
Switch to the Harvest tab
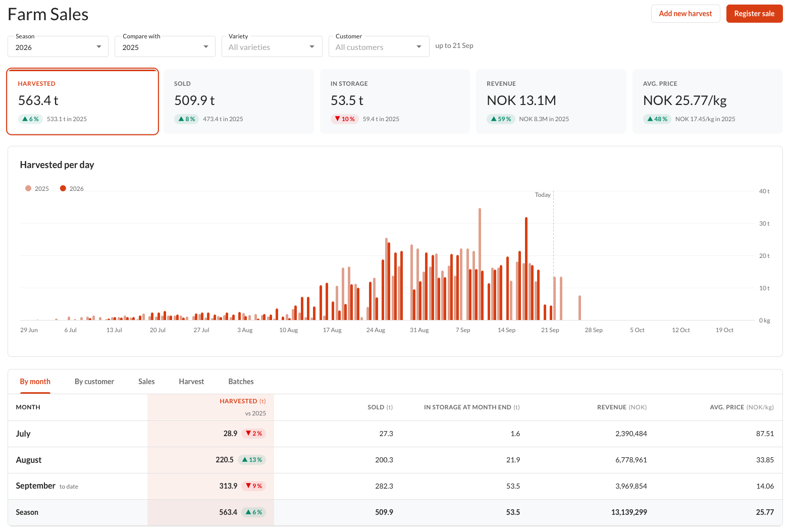(x=191, y=382)
